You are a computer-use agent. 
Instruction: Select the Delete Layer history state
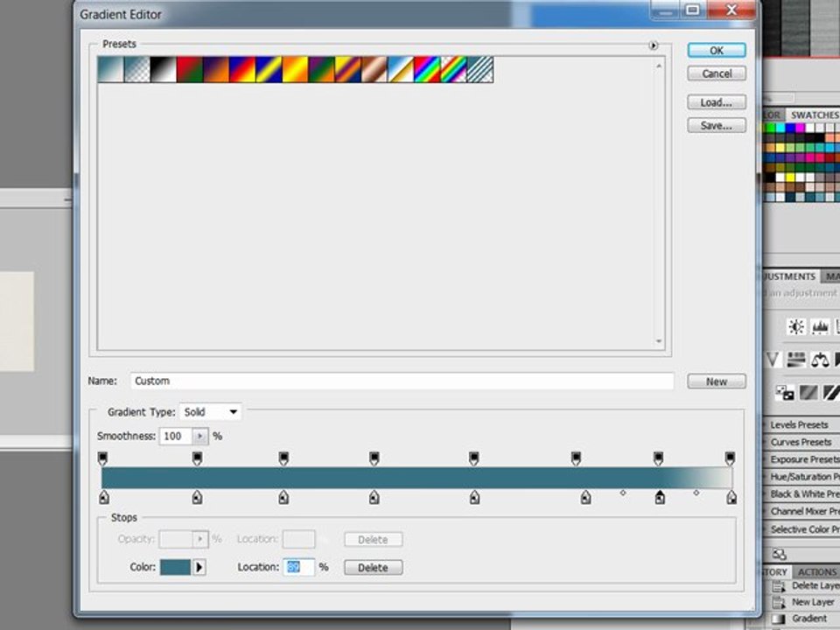tap(806, 586)
